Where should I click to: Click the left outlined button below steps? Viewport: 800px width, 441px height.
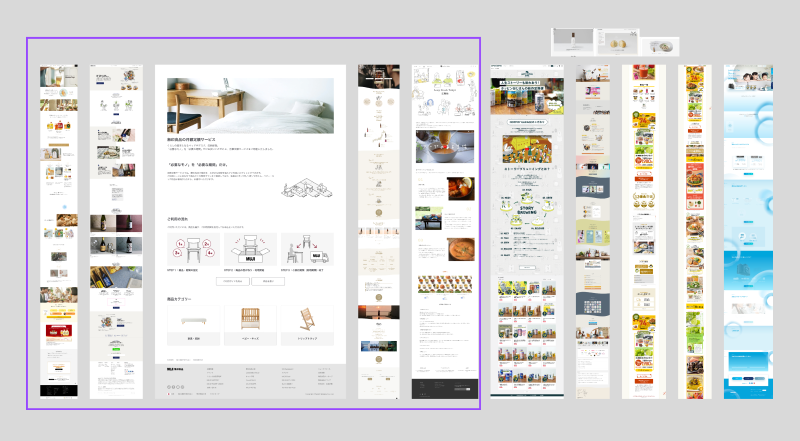229,282
